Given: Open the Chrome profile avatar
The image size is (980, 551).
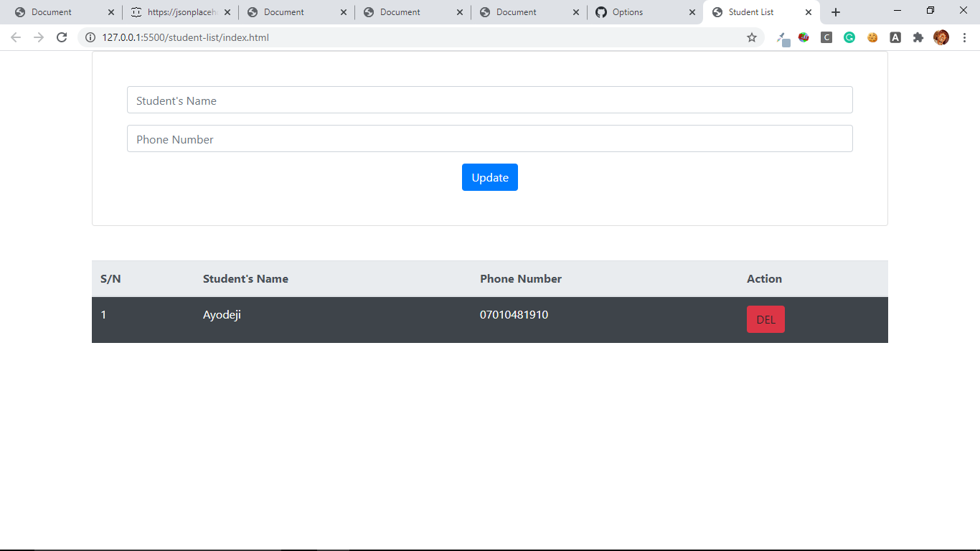Looking at the screenshot, I should tap(941, 37).
